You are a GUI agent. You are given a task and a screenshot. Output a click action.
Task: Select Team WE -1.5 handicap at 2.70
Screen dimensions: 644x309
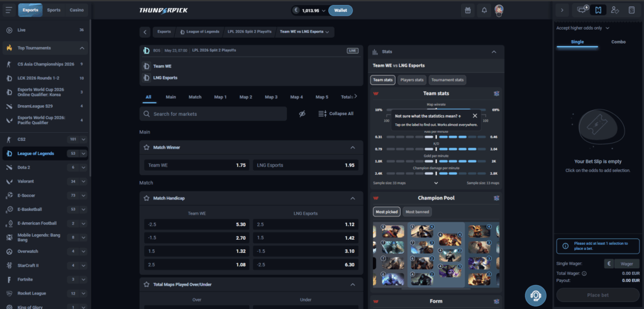click(197, 238)
